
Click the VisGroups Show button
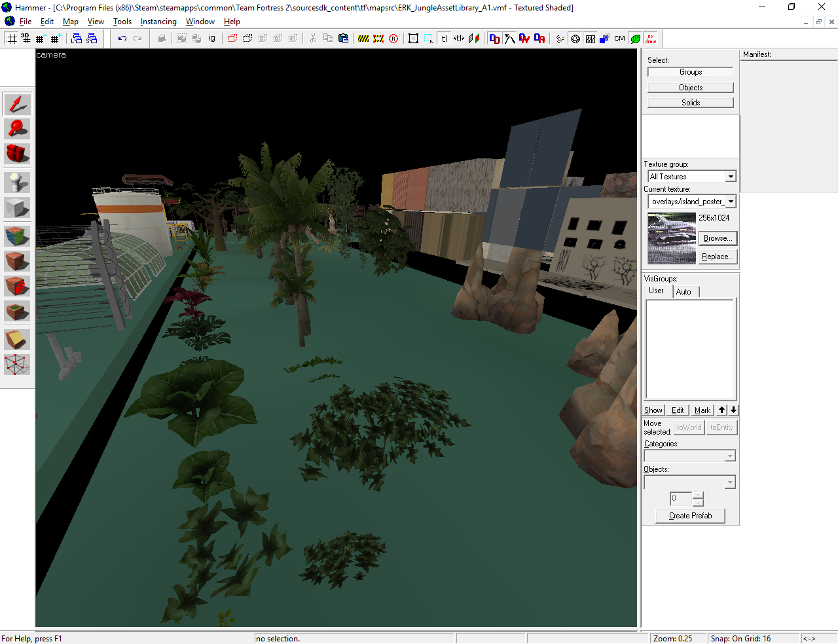653,410
